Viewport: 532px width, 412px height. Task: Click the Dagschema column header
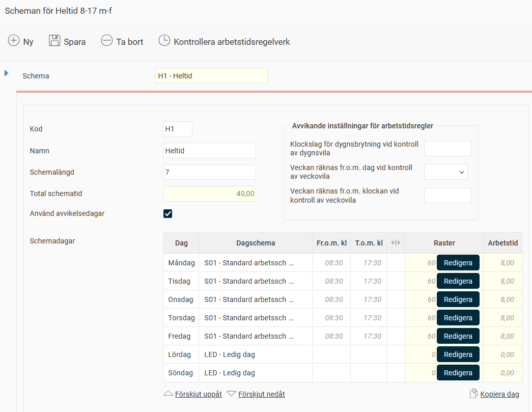255,243
